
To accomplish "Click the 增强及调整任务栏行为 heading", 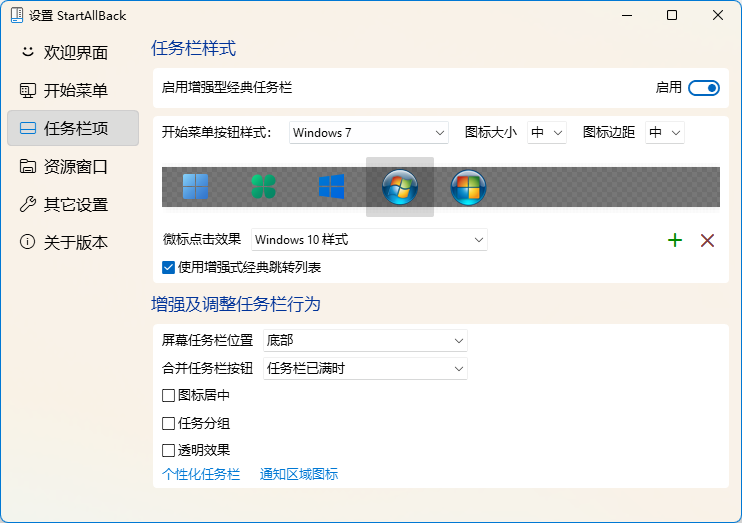I will pos(236,304).
